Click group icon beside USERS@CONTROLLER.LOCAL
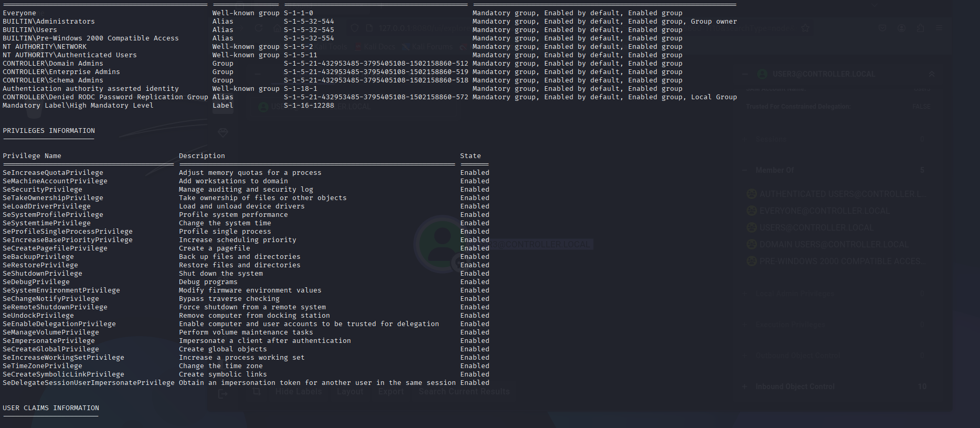Viewport: 980px width, 428px height. [752, 227]
